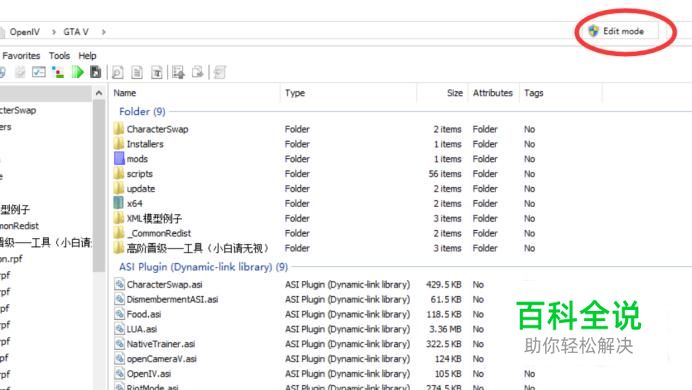Click the dark document shortcut toolbar icon
The image size is (692, 390).
[95, 72]
